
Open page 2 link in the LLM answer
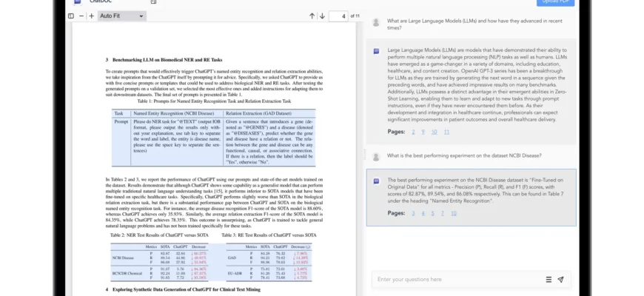tap(413, 132)
